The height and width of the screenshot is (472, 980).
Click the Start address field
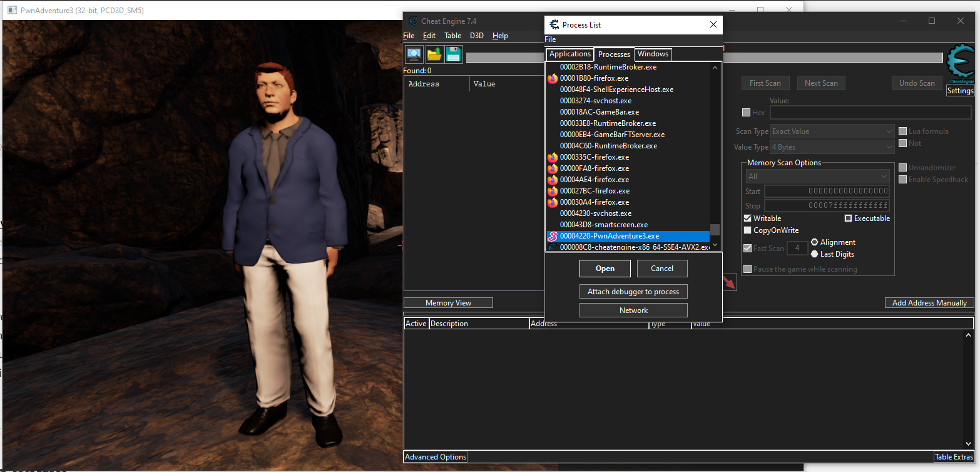[827, 191]
